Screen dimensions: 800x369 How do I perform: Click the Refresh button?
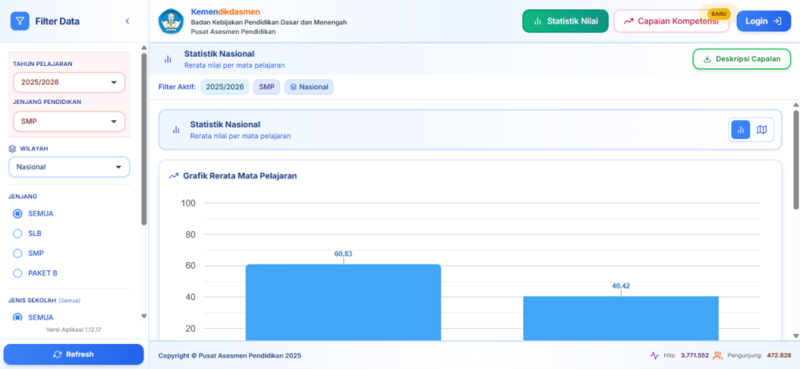(73, 354)
